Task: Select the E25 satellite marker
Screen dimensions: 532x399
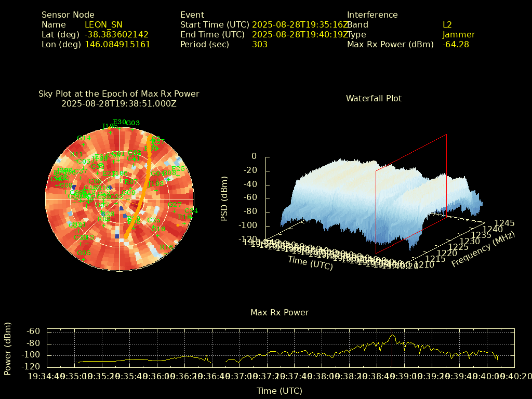Action: tap(178, 169)
